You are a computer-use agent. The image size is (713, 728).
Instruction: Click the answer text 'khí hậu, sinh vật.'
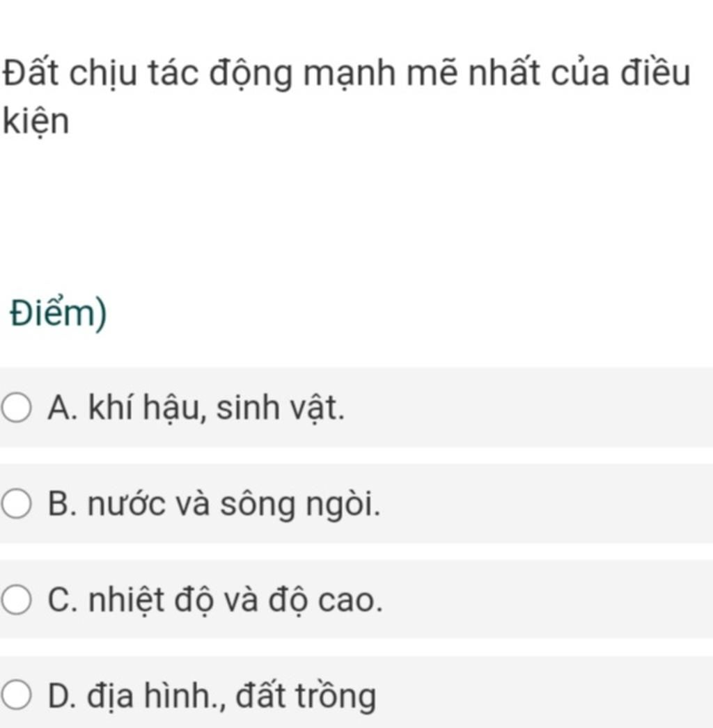(217, 408)
